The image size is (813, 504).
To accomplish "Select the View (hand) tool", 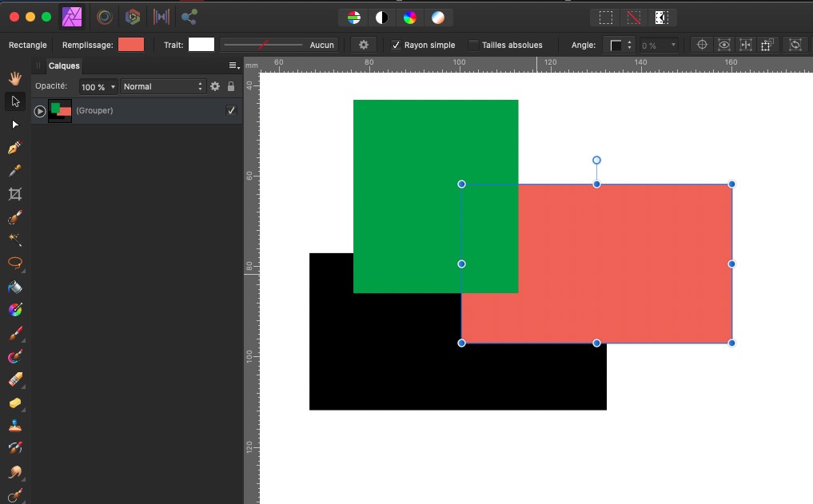I will pos(15,78).
